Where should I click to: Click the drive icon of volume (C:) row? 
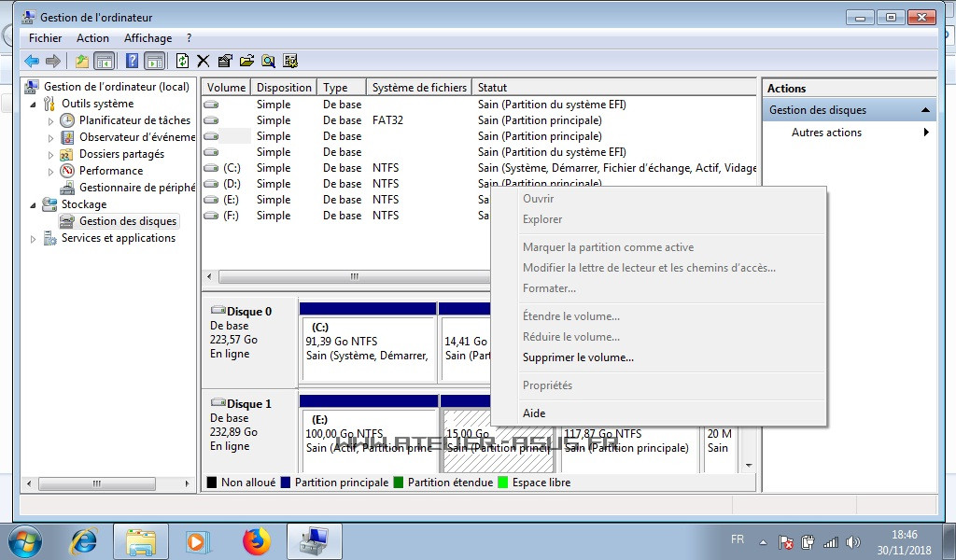pos(211,168)
